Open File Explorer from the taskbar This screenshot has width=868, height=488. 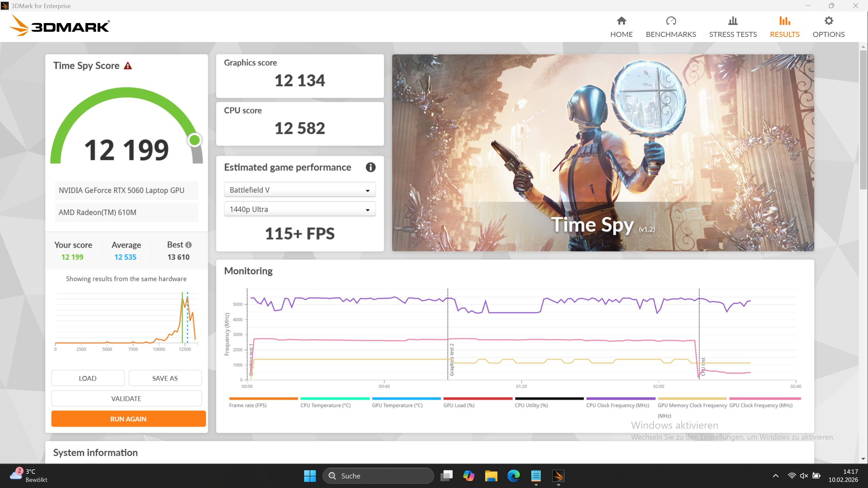491,476
